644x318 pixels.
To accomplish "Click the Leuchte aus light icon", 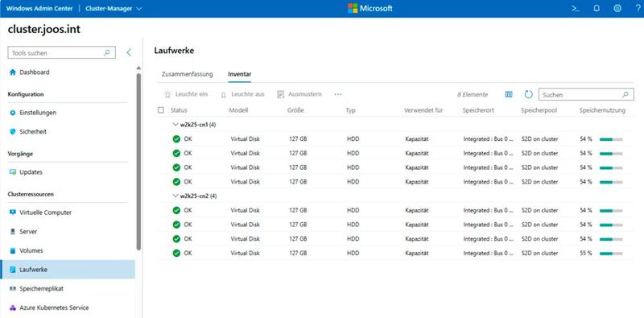I will point(224,94).
